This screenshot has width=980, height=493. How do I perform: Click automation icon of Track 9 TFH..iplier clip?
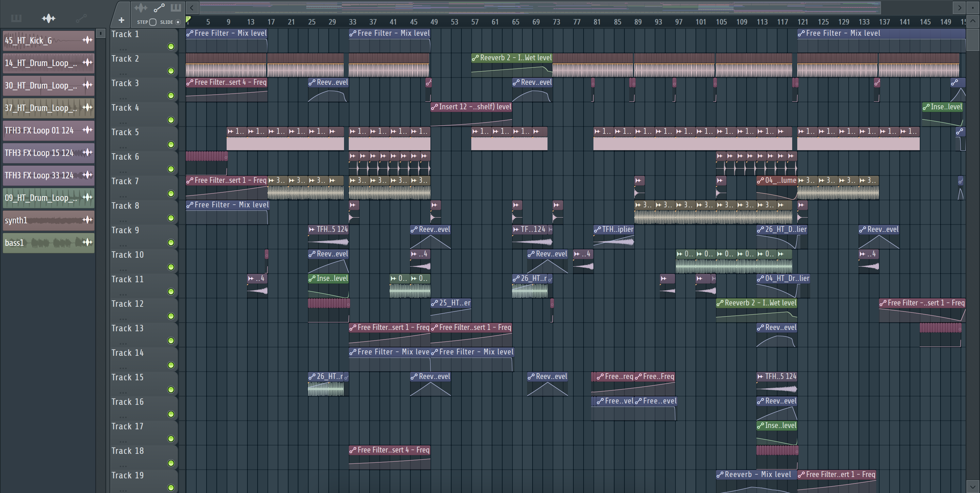pyautogui.click(x=597, y=229)
